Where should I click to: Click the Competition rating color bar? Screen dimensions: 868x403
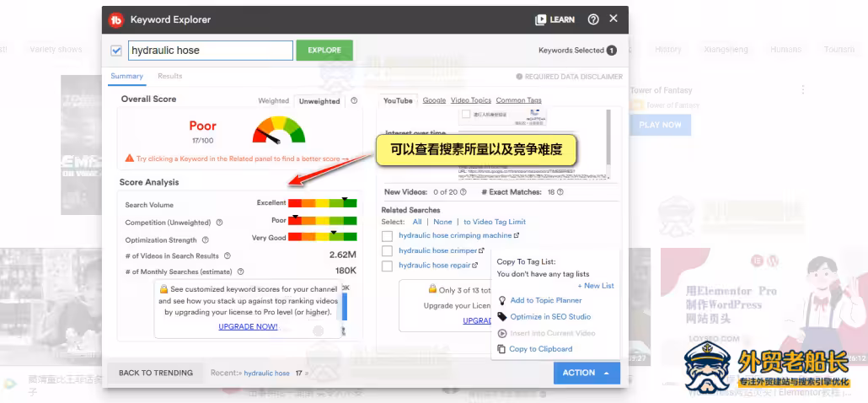click(322, 220)
